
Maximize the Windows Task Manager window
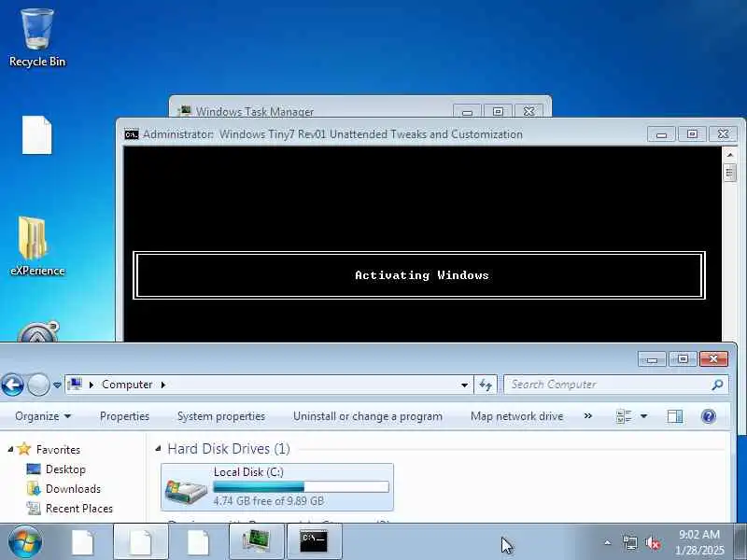point(498,111)
